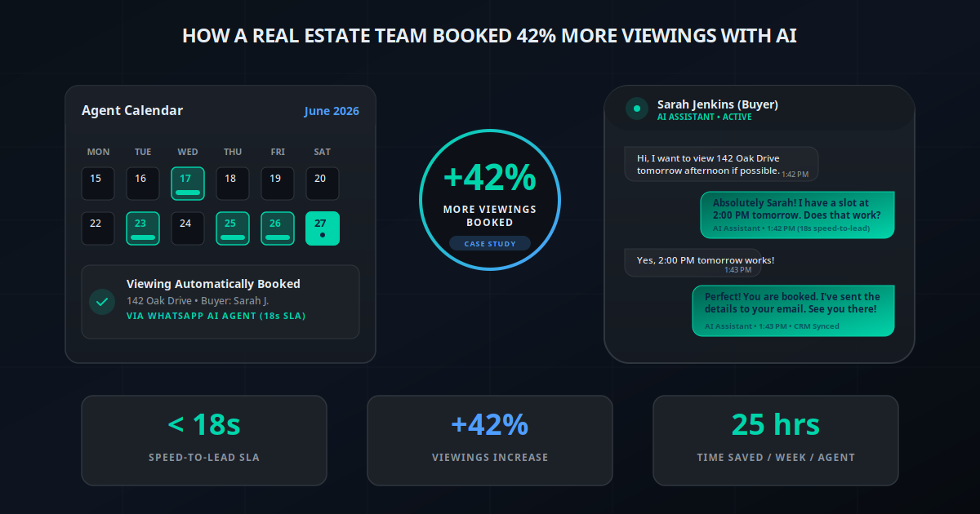
Task: Click AI reply offering 2:00 PM slot
Action: (797, 215)
